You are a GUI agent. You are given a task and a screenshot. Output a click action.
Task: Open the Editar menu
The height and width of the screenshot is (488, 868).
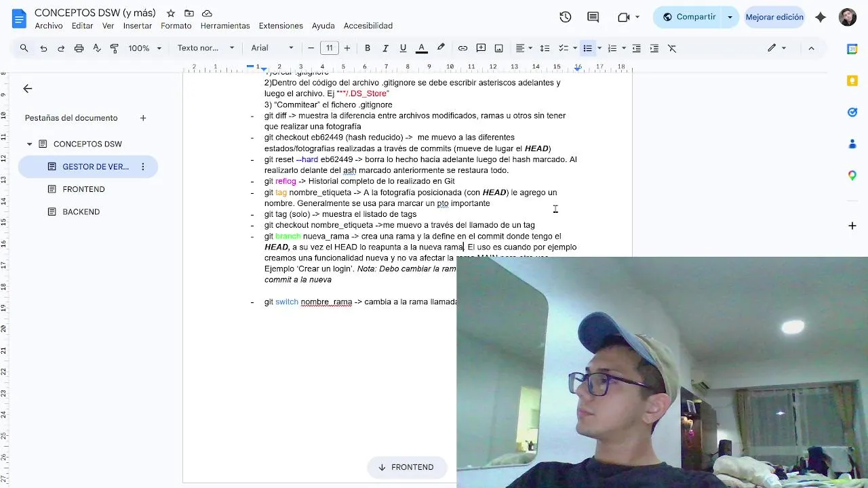tap(82, 26)
